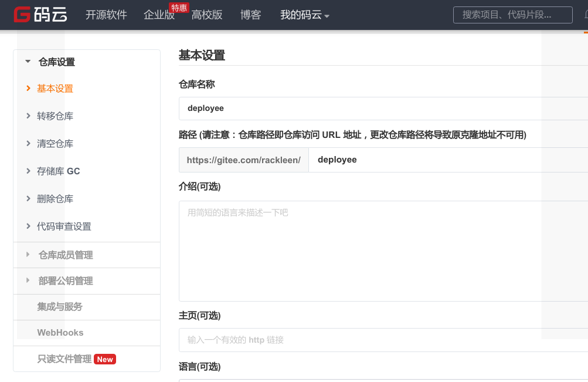Select 基本设置 in the sidebar
588x382 pixels.
(55, 89)
